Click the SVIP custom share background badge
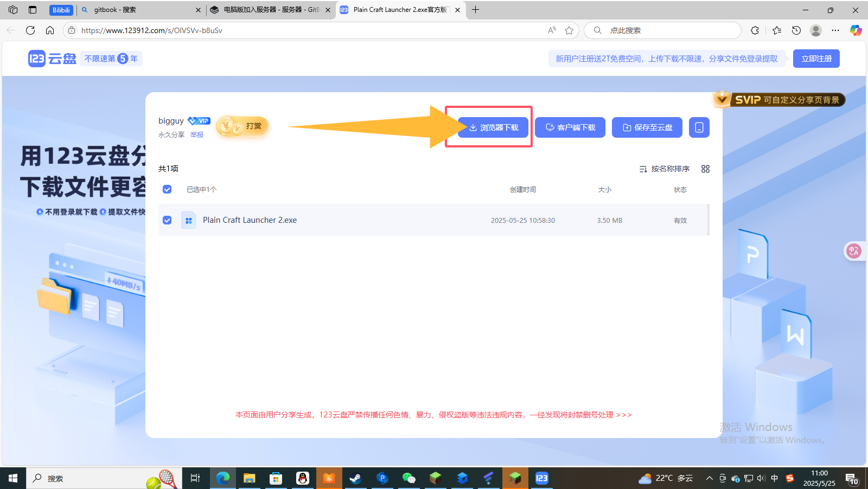Screen dimensions: 868x489 click(x=779, y=99)
